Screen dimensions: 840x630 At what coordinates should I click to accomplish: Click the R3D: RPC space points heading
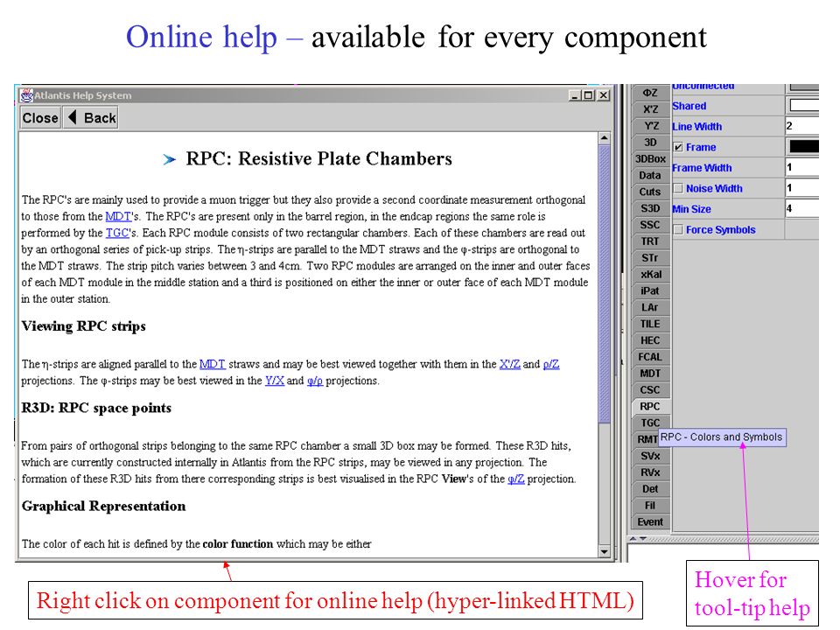(96, 409)
